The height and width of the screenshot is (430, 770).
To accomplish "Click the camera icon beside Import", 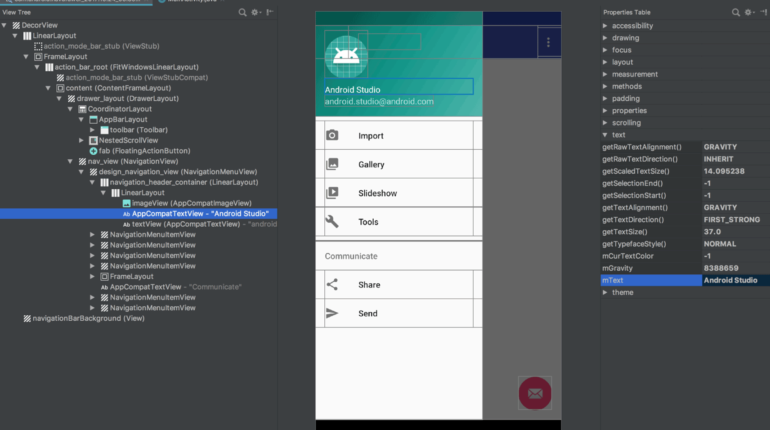I will pyautogui.click(x=332, y=135).
